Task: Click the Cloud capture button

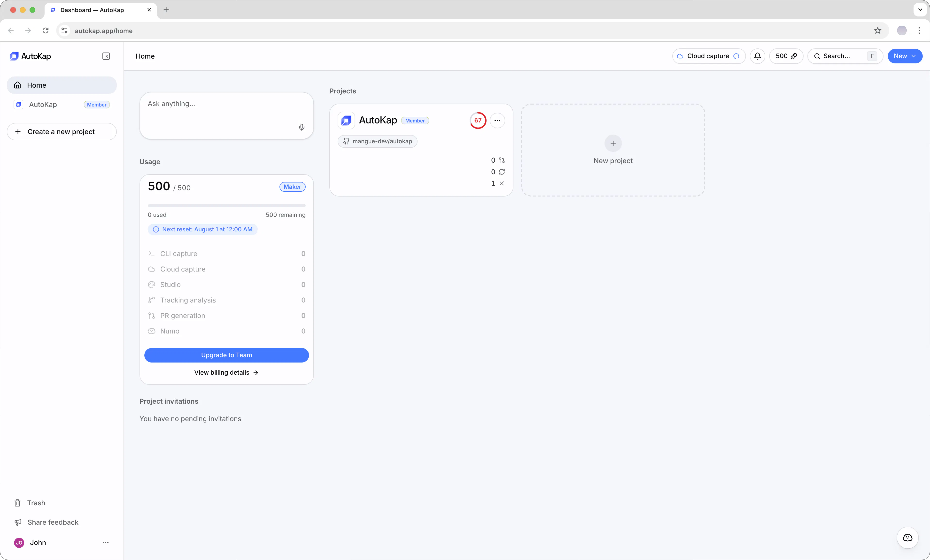Action: pyautogui.click(x=708, y=56)
